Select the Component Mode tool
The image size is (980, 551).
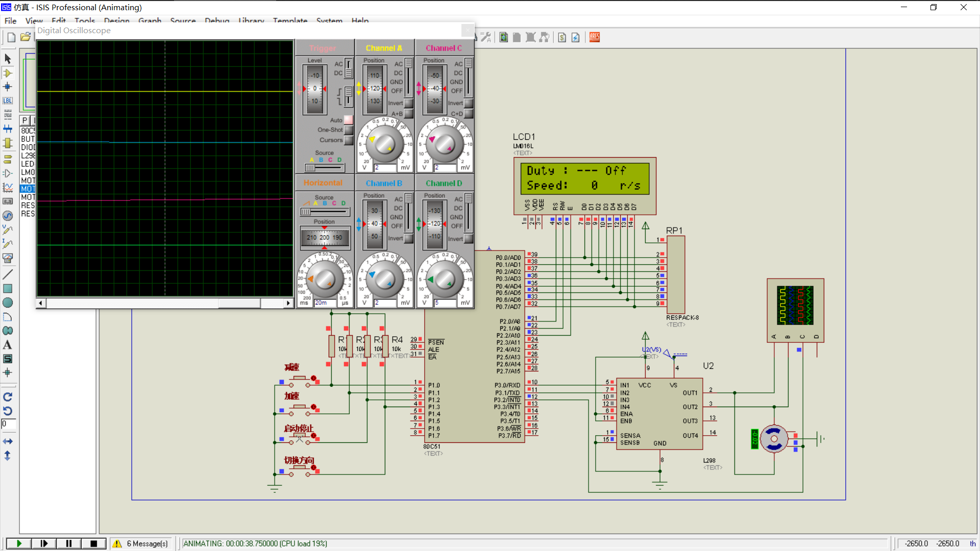pos(8,73)
